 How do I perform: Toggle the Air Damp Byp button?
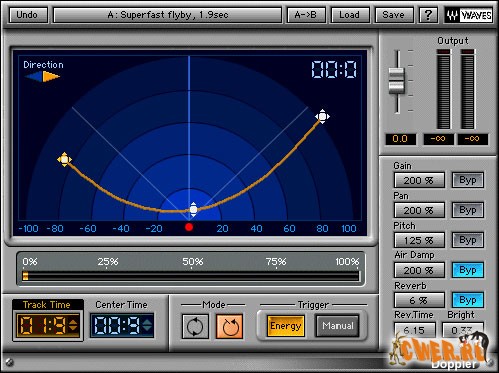point(468,270)
